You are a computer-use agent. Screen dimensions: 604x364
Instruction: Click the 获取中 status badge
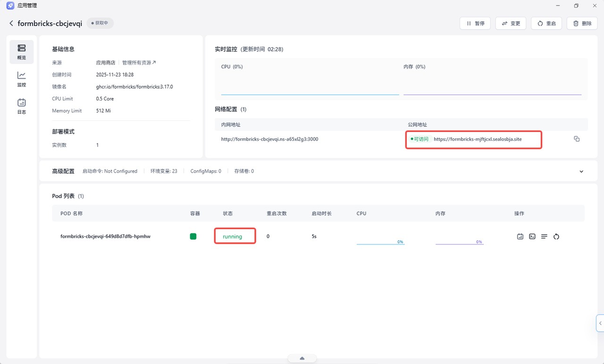coord(100,23)
